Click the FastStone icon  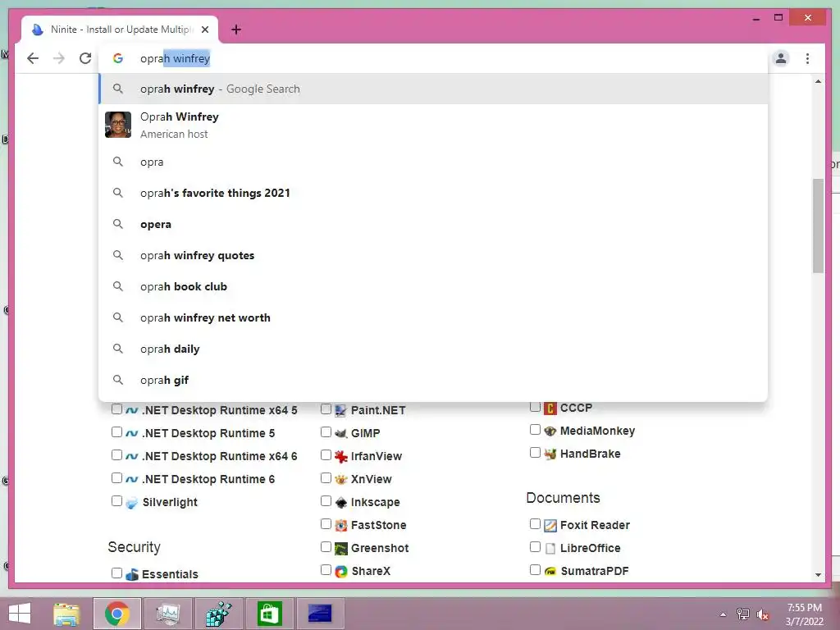[x=340, y=526]
